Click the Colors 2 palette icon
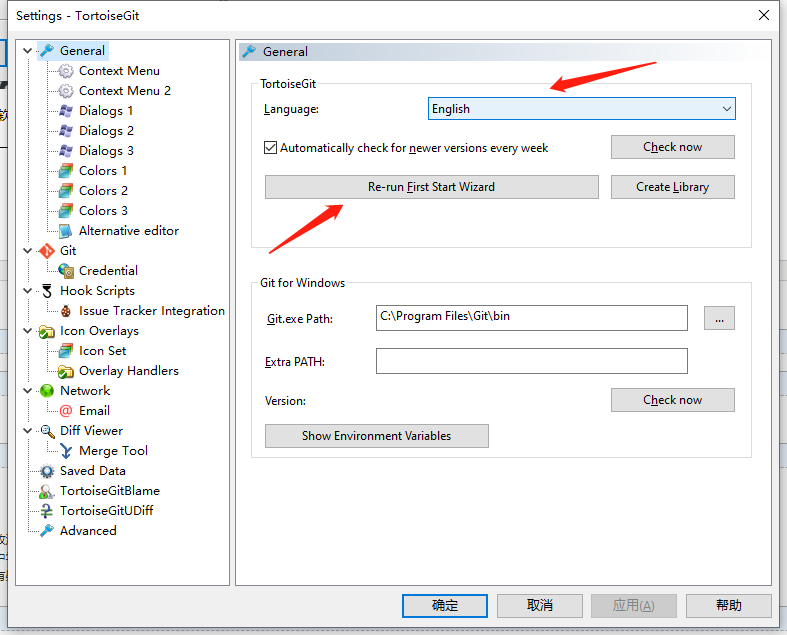Viewport: 787px width, 635px height. 66,191
